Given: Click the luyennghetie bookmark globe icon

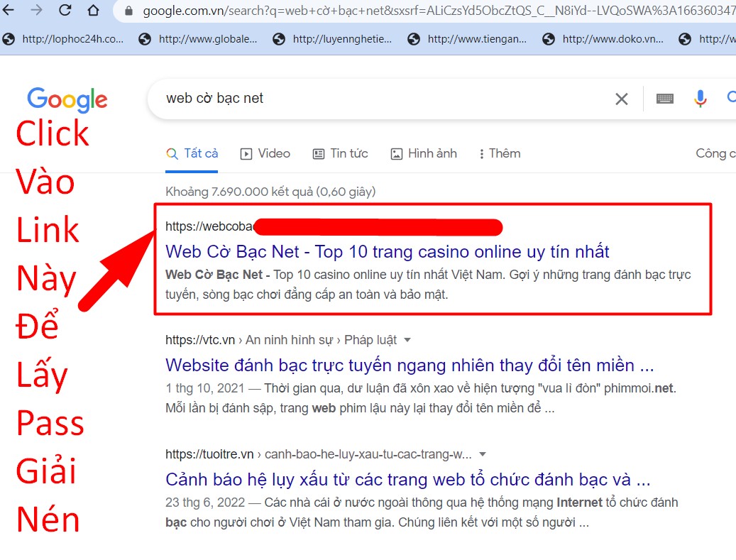Looking at the screenshot, I should tap(279, 39).
